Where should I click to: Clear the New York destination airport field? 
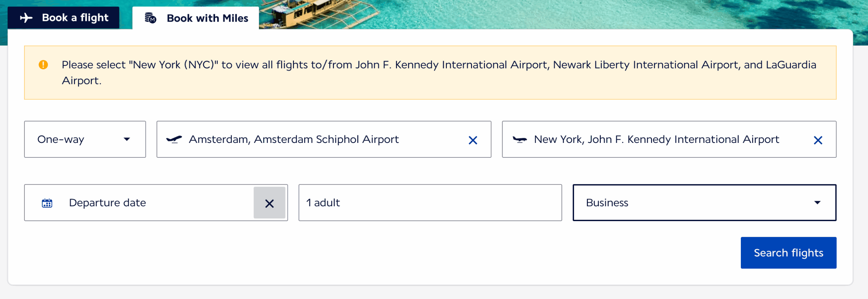[818, 140]
